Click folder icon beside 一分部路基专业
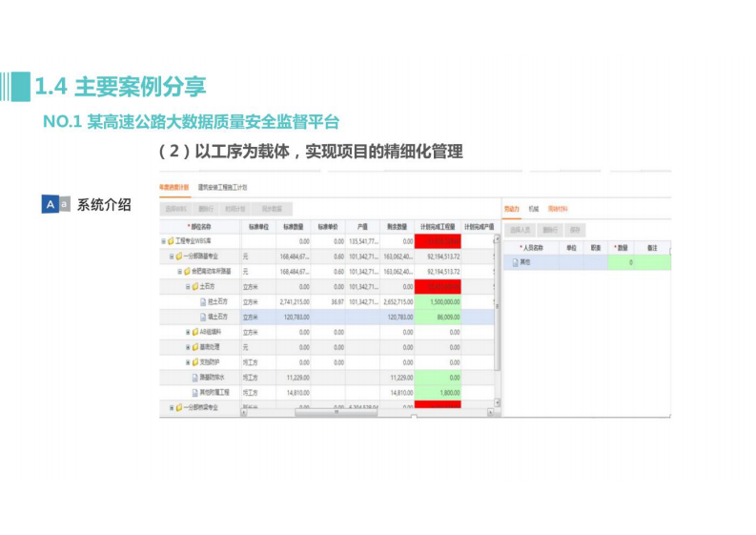Screen dimensions: 756x535 point(179,257)
